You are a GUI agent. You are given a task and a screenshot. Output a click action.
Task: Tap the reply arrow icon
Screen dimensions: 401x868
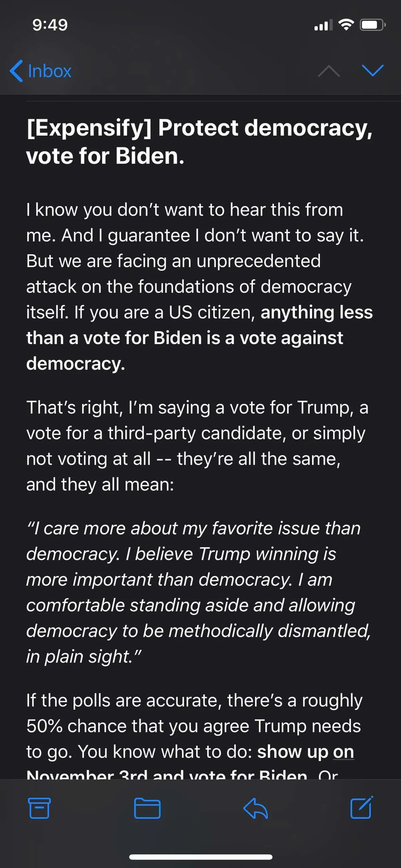(255, 808)
